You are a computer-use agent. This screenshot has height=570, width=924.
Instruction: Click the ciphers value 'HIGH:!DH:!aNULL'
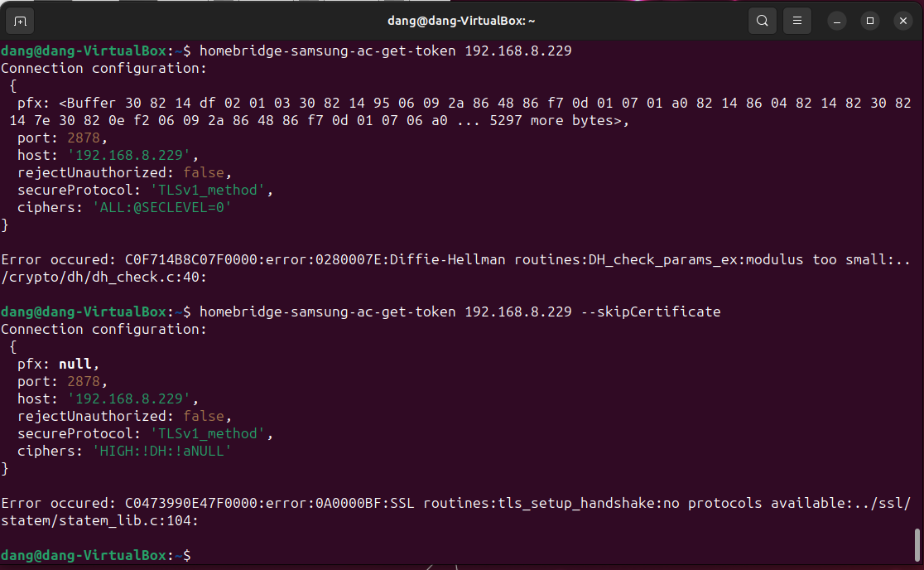(x=162, y=451)
